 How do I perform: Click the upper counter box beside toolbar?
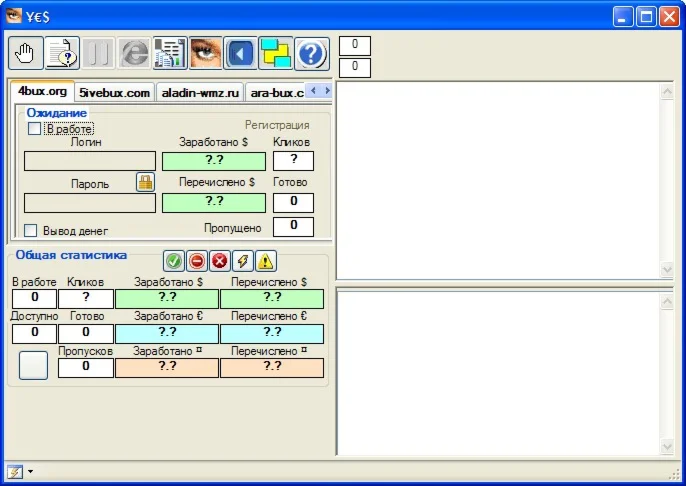pos(355,46)
